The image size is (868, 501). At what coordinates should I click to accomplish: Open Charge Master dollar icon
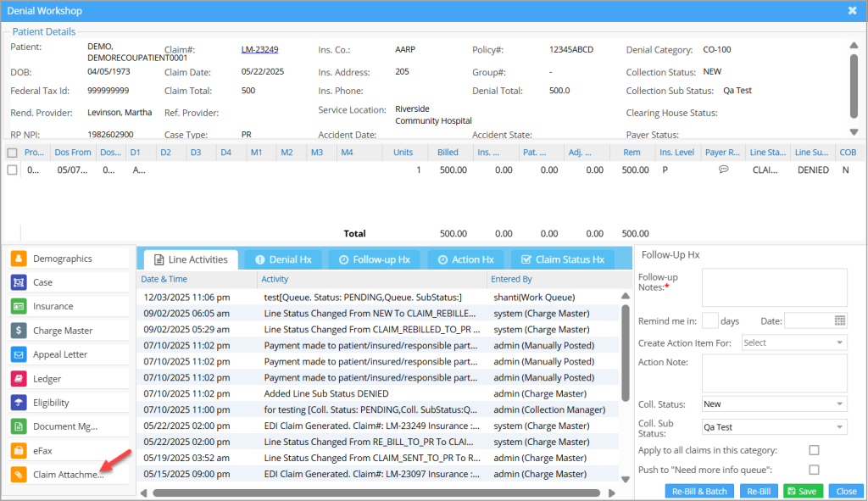[19, 331]
